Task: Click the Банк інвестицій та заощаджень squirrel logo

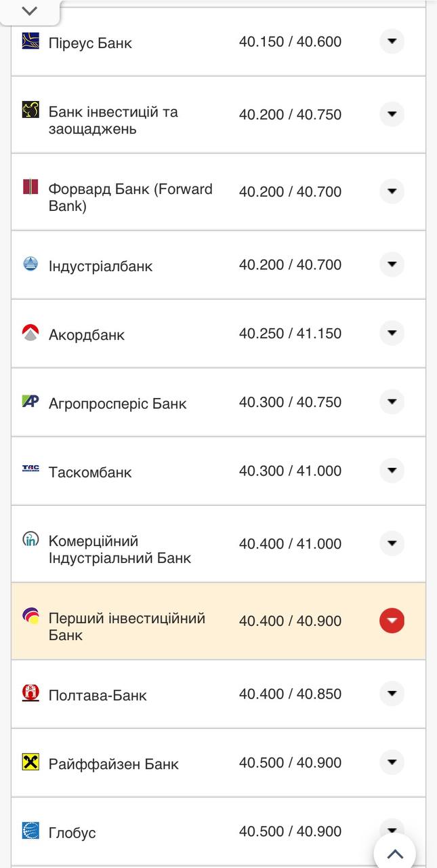Action: (x=30, y=108)
